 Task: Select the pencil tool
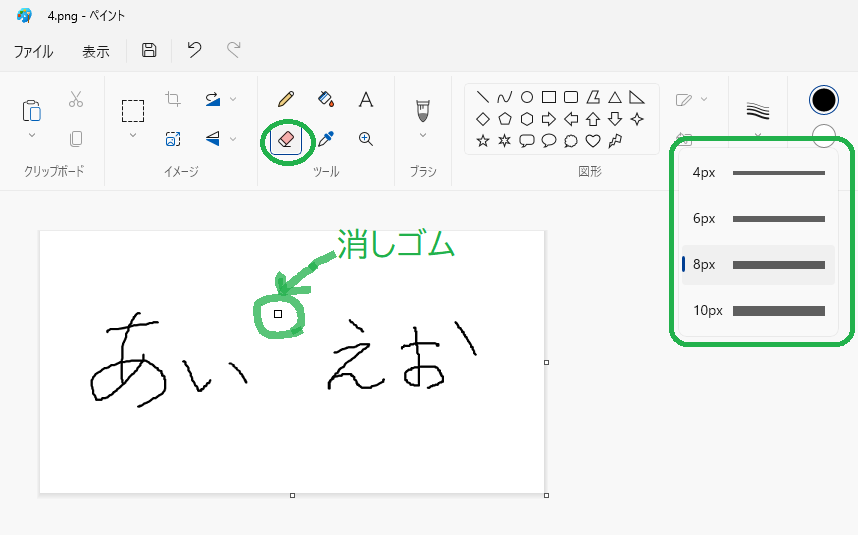tap(286, 99)
